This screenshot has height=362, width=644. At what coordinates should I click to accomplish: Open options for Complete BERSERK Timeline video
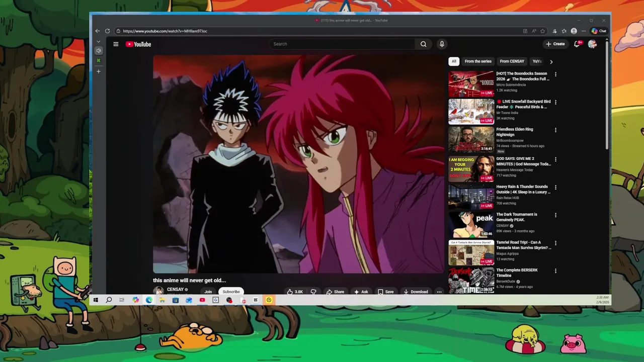tap(555, 271)
